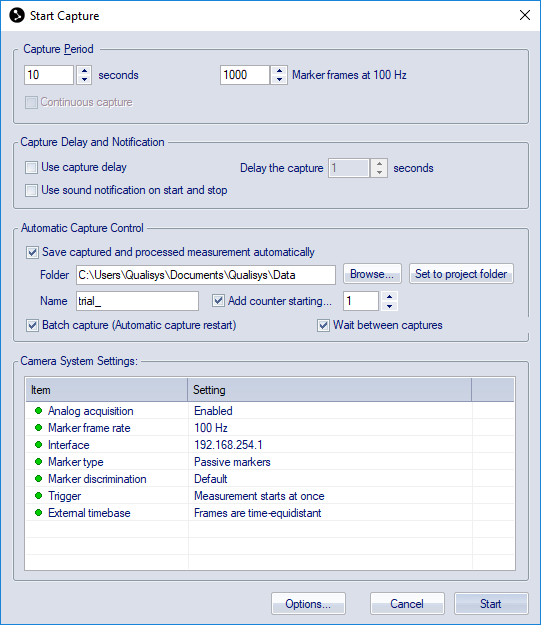Click Set to project folder button
Viewport: 541px width, 625px height.
(x=461, y=274)
